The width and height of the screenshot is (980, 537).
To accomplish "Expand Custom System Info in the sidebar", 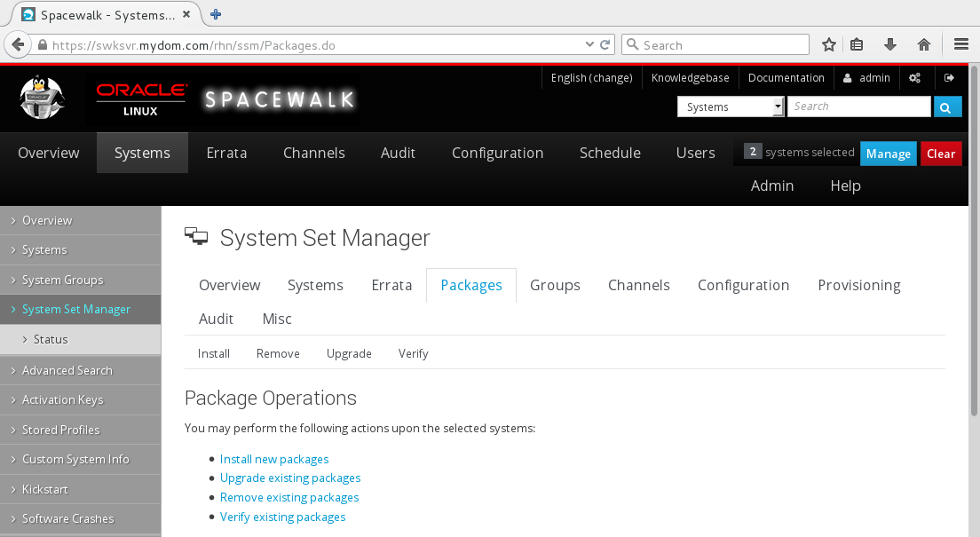I will (x=81, y=460).
